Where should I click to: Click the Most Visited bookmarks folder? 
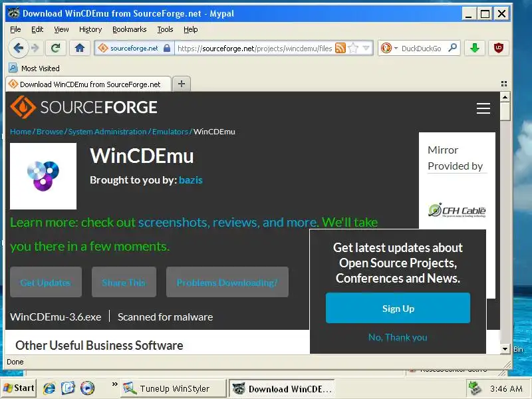coord(34,68)
